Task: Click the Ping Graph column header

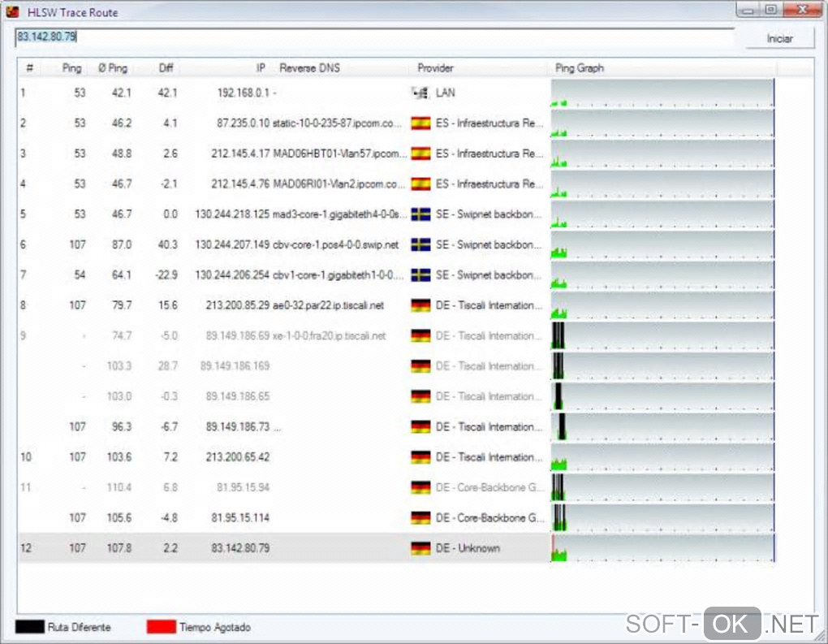Action: [580, 68]
